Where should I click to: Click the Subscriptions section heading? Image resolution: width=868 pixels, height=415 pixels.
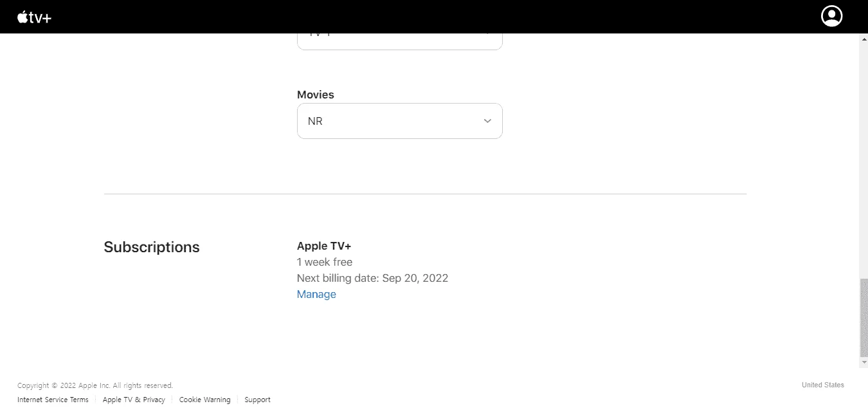click(x=152, y=247)
